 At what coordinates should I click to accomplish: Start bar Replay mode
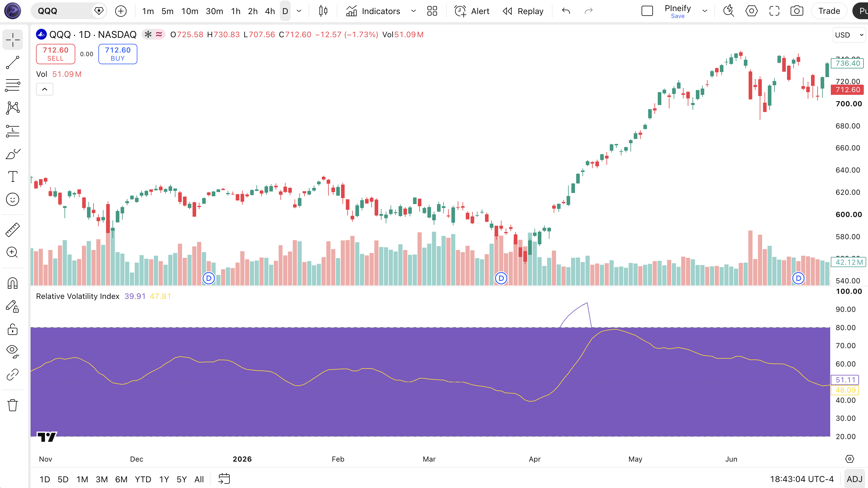(523, 11)
